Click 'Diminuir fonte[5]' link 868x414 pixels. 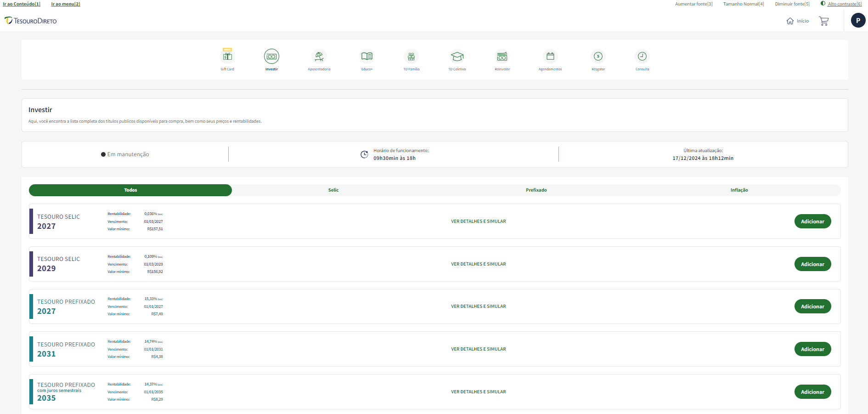pos(792,4)
